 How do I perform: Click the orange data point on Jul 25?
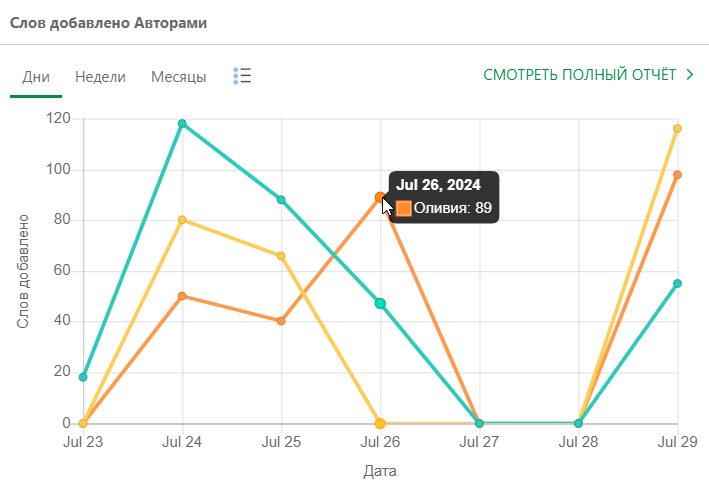(281, 321)
